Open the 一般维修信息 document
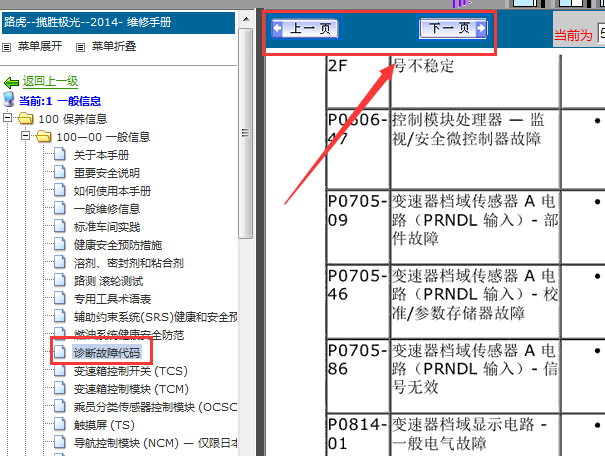This screenshot has width=605, height=456. coord(107,209)
